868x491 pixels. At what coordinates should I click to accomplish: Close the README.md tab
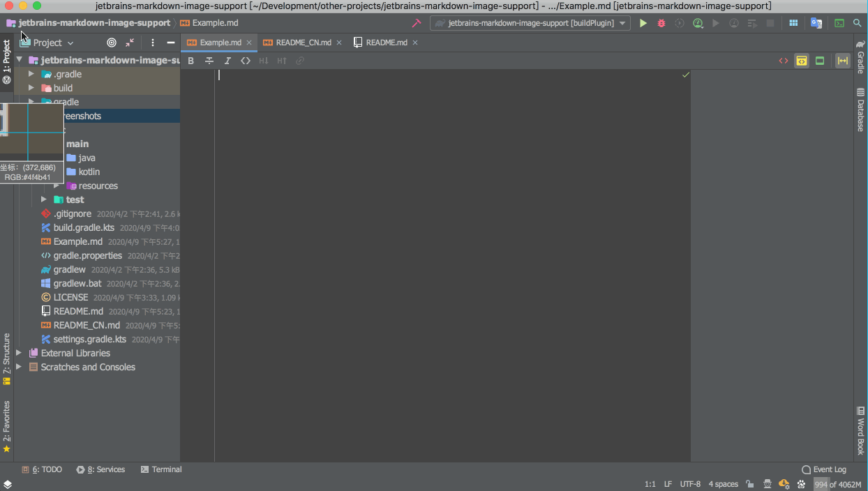[x=415, y=43]
